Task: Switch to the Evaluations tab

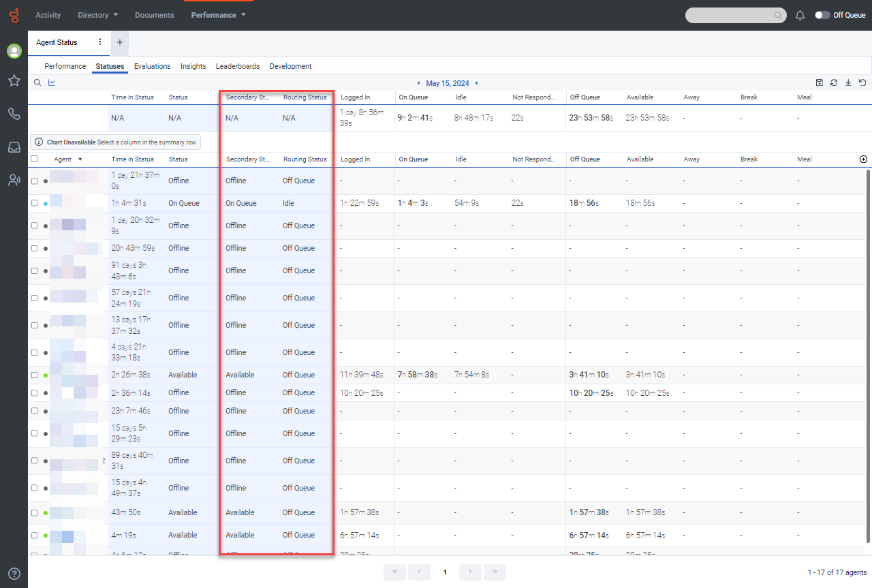Action: 152,66
